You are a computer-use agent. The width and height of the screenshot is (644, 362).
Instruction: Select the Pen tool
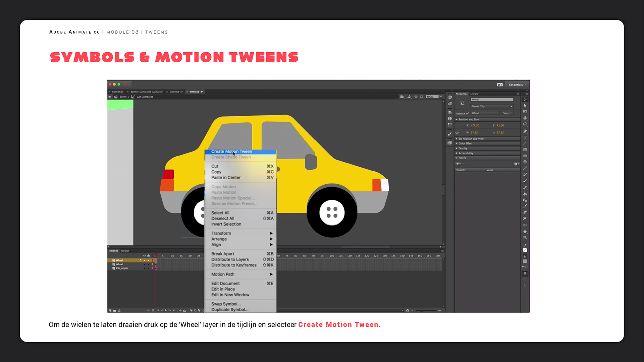coord(525,131)
